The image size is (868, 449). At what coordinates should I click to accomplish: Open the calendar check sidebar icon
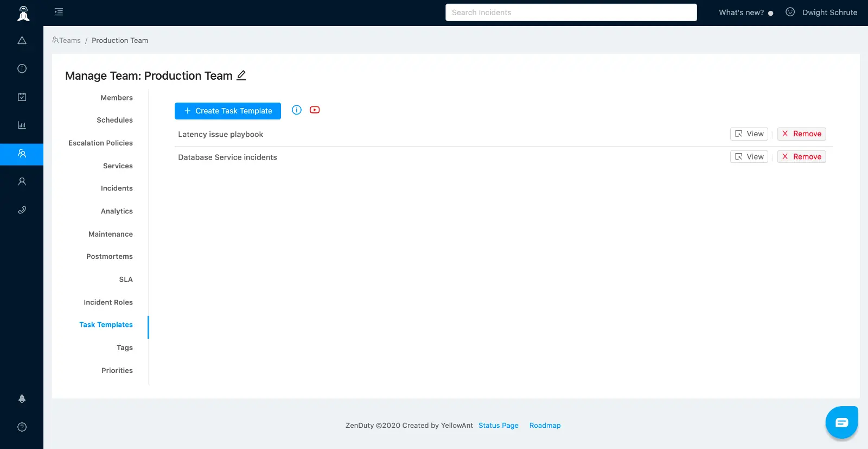coord(22,97)
